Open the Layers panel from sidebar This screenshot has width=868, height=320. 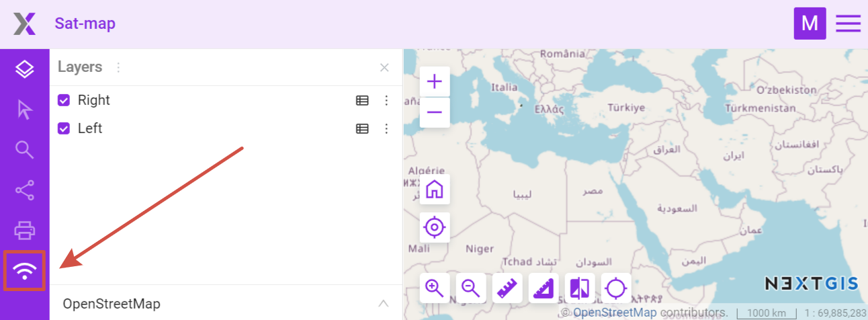25,69
